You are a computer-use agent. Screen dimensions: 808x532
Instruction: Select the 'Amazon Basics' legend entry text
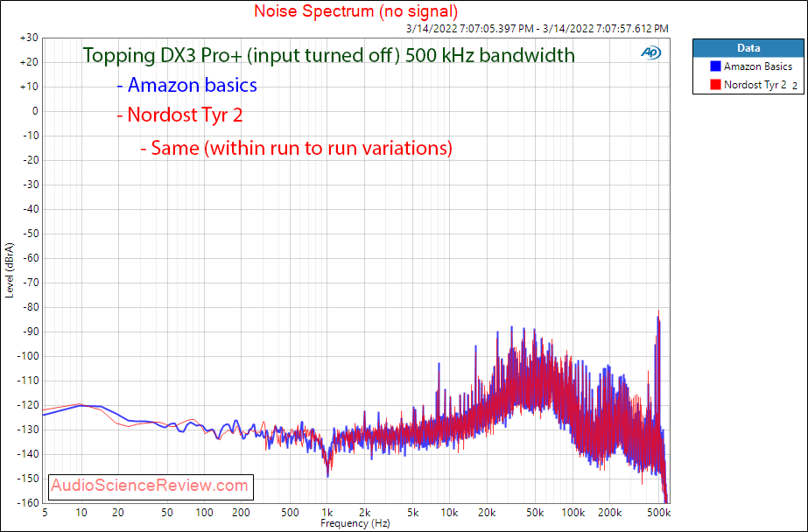[x=757, y=66]
